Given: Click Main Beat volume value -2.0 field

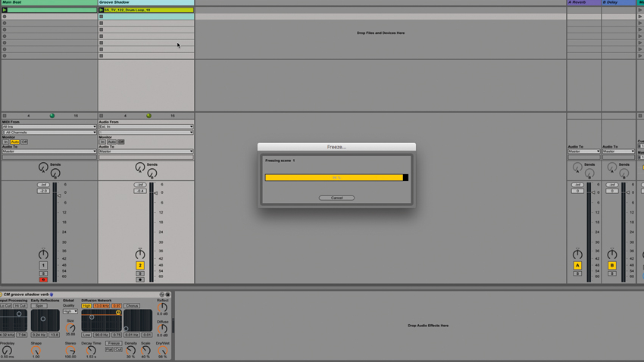Looking at the screenshot, I should [43, 192].
